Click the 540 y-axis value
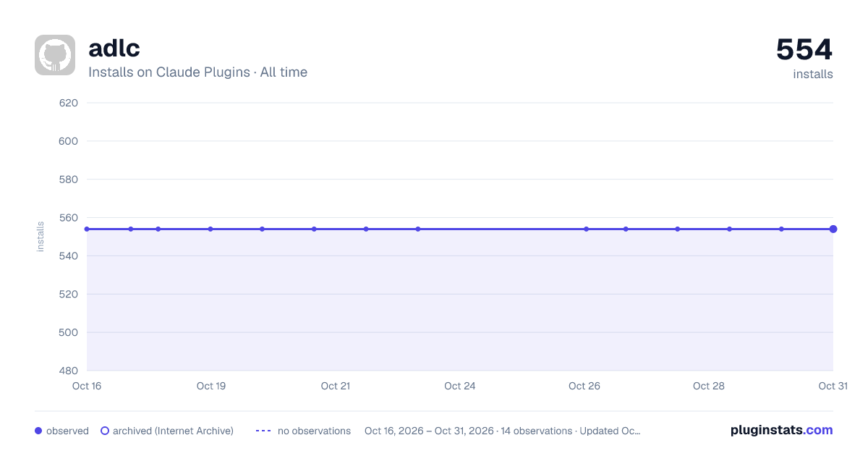This screenshot has height=456, width=868. (68, 256)
